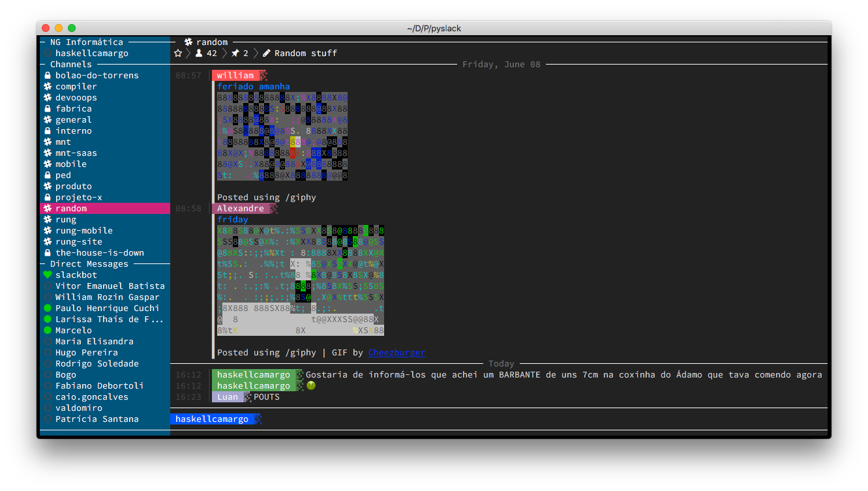Screen dimensions: 868x491
Task: Click Paulo Henrique Cuchi online status dot
Action: 48,308
